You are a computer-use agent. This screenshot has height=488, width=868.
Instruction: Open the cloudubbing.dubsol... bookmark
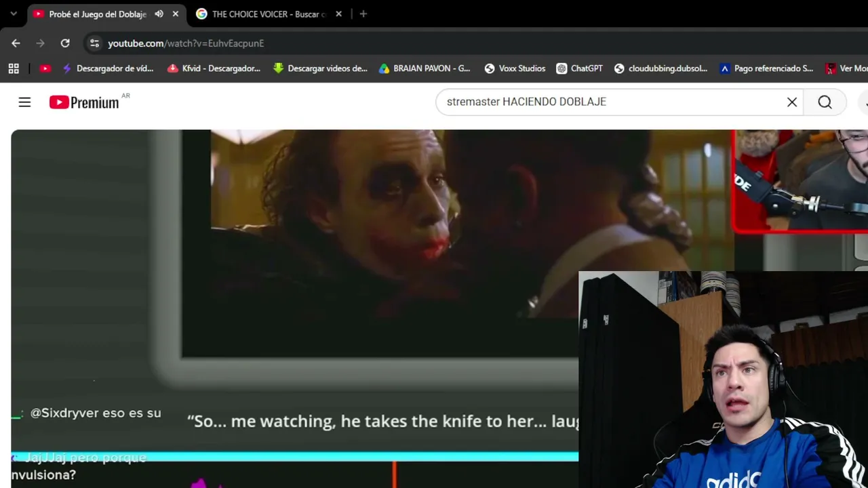[660, 68]
